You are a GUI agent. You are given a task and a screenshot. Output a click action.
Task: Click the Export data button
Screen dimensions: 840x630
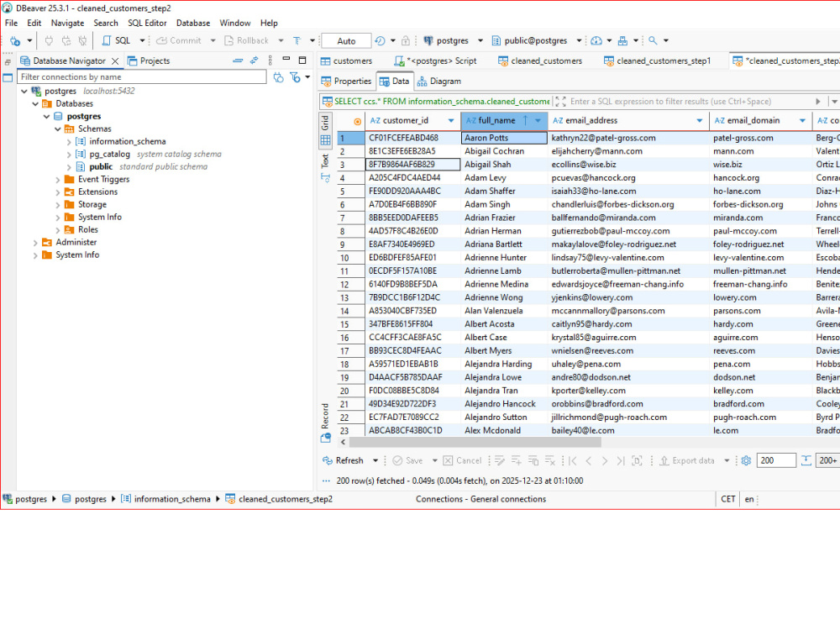click(x=687, y=460)
